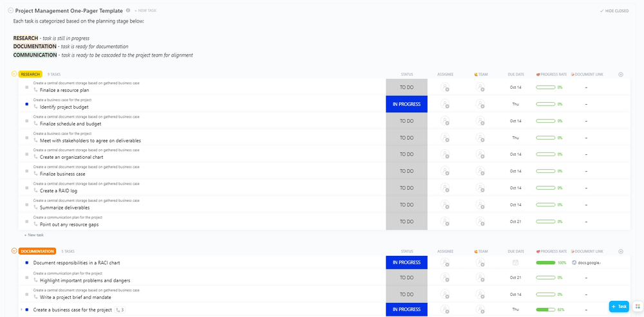
Task: Add a column in the RESEARCH header
Action: (621, 74)
